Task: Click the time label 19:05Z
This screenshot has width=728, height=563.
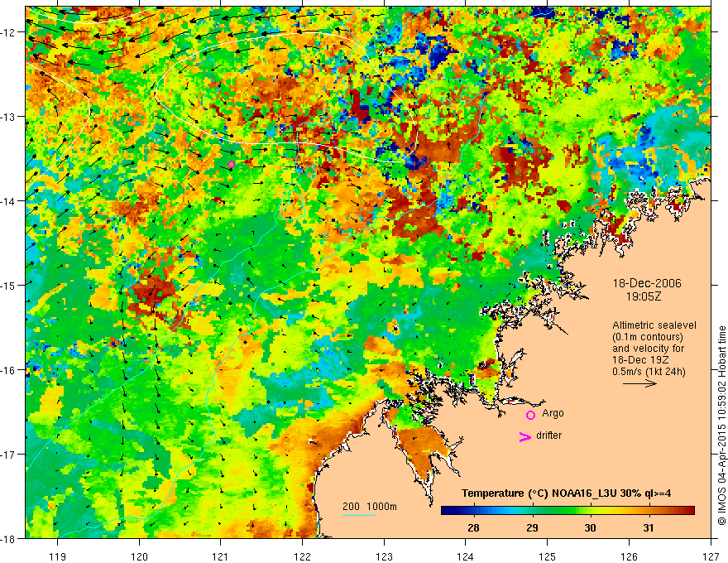Action: point(643,296)
